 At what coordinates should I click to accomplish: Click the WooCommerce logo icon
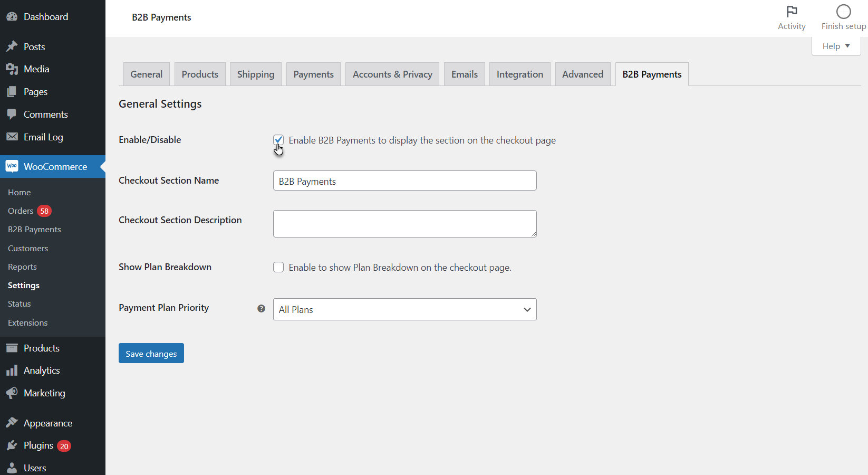(12, 166)
